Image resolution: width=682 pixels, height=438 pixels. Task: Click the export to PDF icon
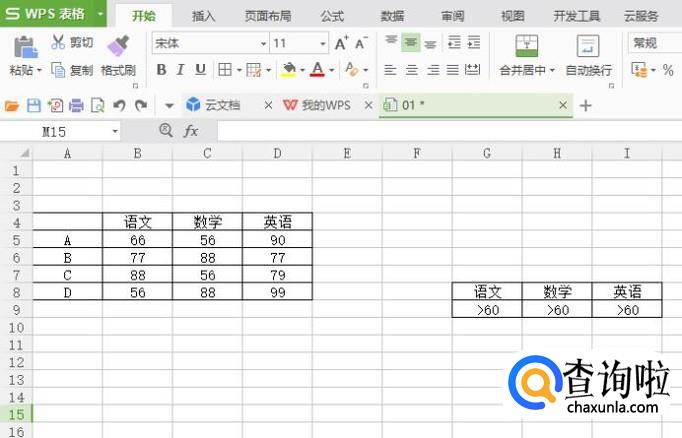pyautogui.click(x=55, y=105)
